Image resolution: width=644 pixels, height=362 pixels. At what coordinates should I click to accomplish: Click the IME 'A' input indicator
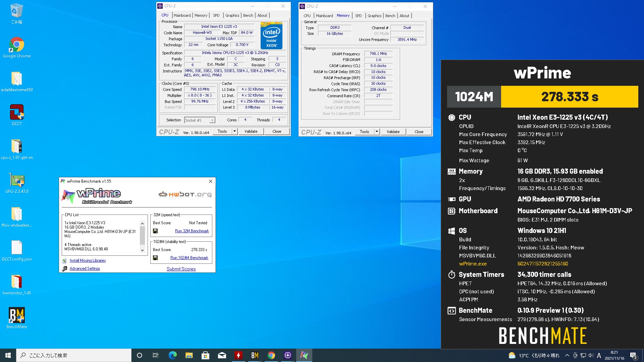(599, 355)
